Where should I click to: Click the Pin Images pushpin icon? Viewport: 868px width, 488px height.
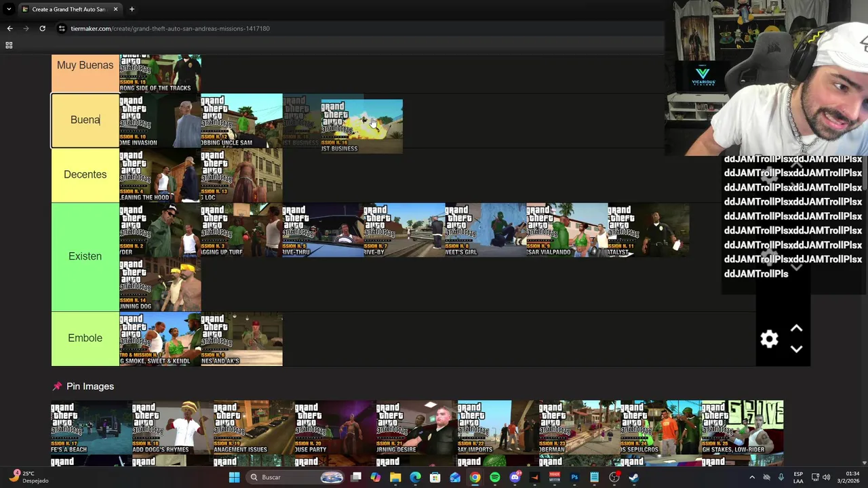coord(57,386)
